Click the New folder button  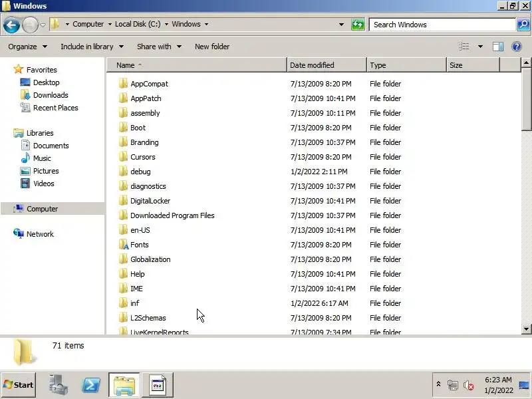click(212, 47)
